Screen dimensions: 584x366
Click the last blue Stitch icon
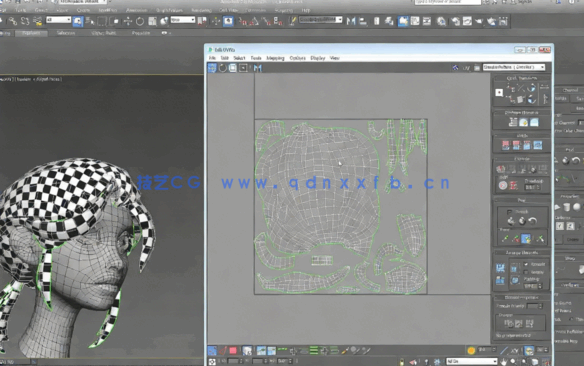537,145
